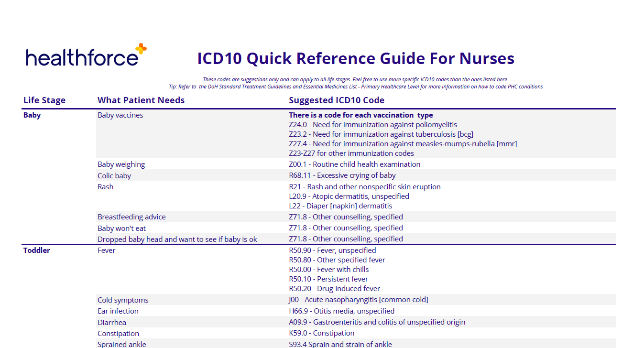Select the Colic baby row

(x=114, y=175)
